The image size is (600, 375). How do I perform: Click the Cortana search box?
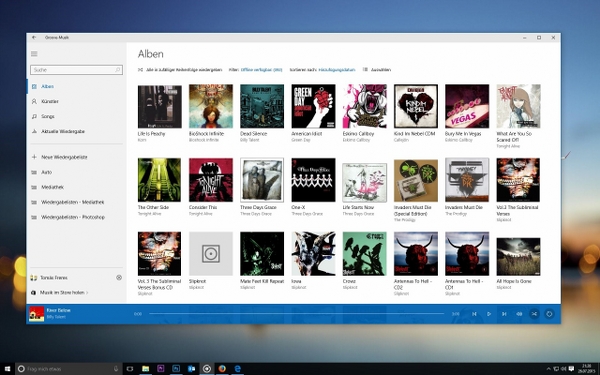point(69,369)
